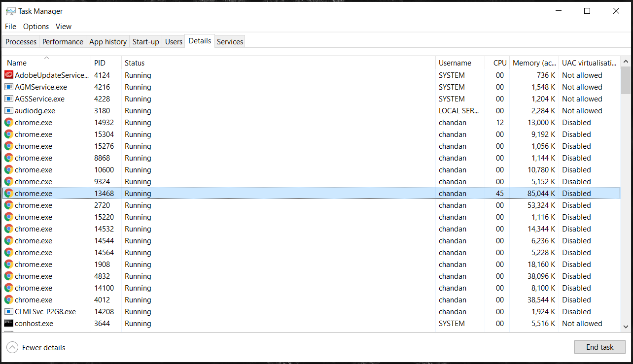Click Chrome icon for PID 14932
The image size is (633, 364).
[x=9, y=122]
